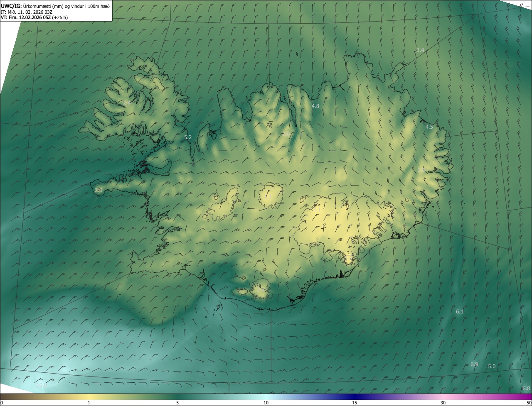Click the 10.0 value label on the map
The image size is (532, 406).
[x=42, y=385]
